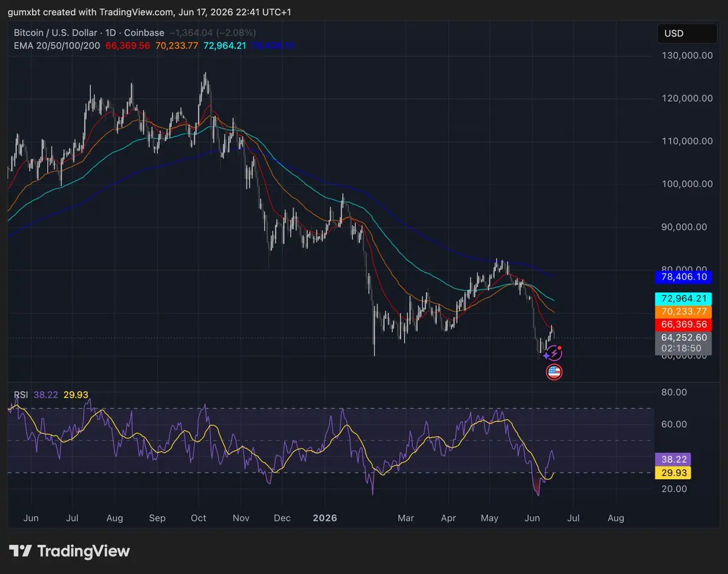Click the Oct label on time axis
The image size is (728, 574).
199,518
